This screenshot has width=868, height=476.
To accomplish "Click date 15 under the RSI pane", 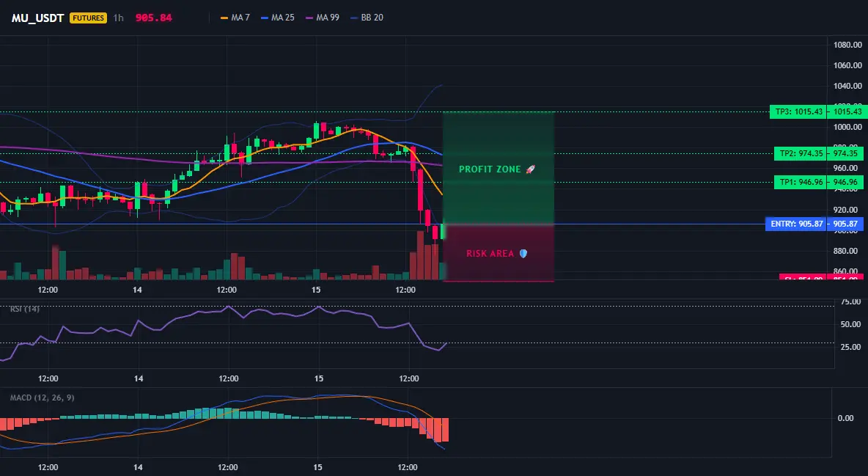I will tap(318, 378).
